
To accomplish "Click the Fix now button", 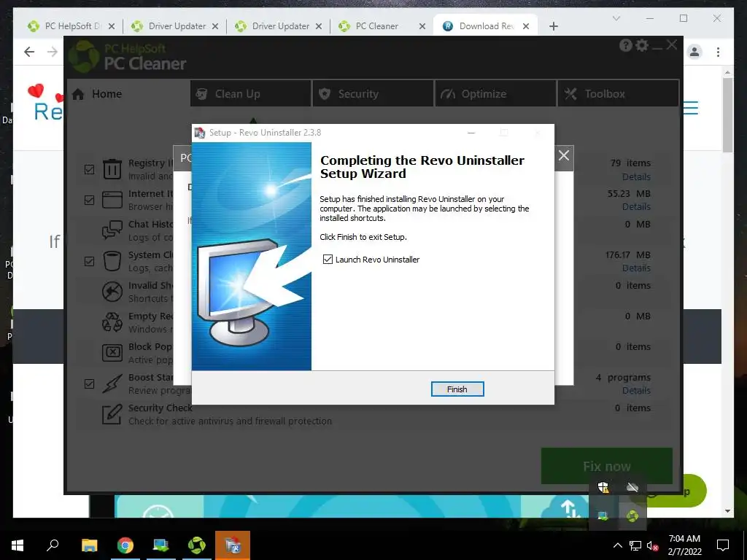I will tap(606, 466).
